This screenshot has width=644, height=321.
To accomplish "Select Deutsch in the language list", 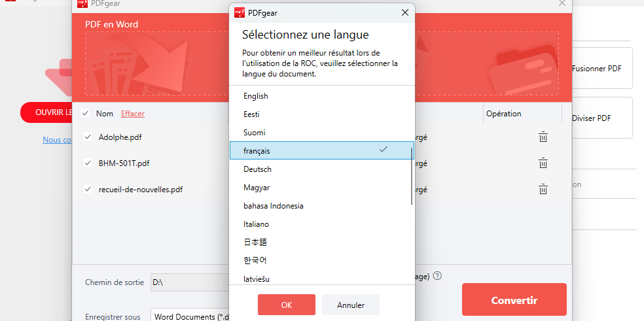I will (x=321, y=169).
